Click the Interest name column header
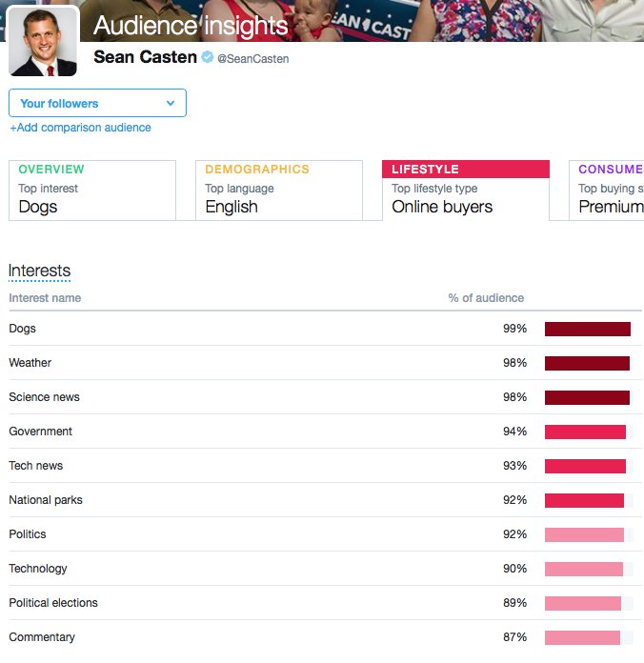The width and height of the screenshot is (644, 663). pyautogui.click(x=45, y=297)
